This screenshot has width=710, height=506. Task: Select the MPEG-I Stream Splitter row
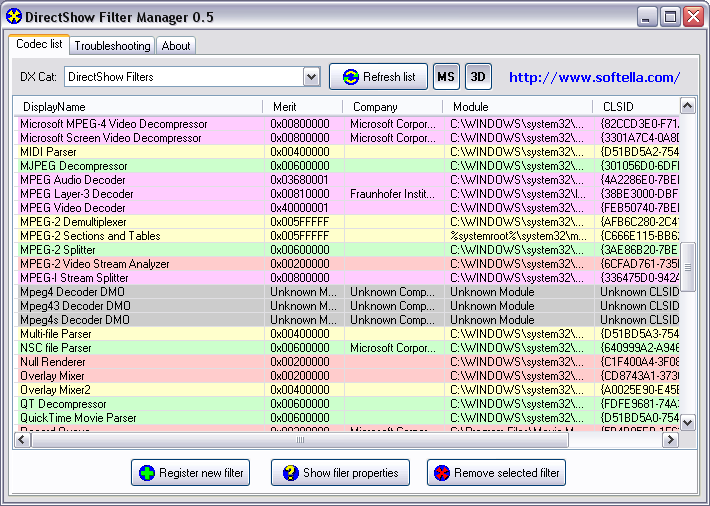tap(349, 278)
